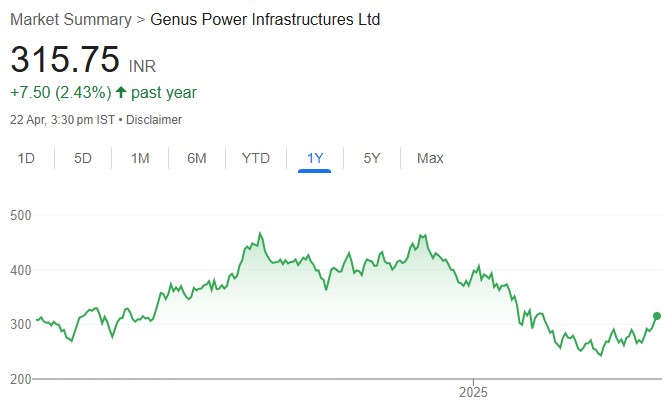
Task: Click the Genus Power Infrastructures Ltd title
Action: [265, 20]
